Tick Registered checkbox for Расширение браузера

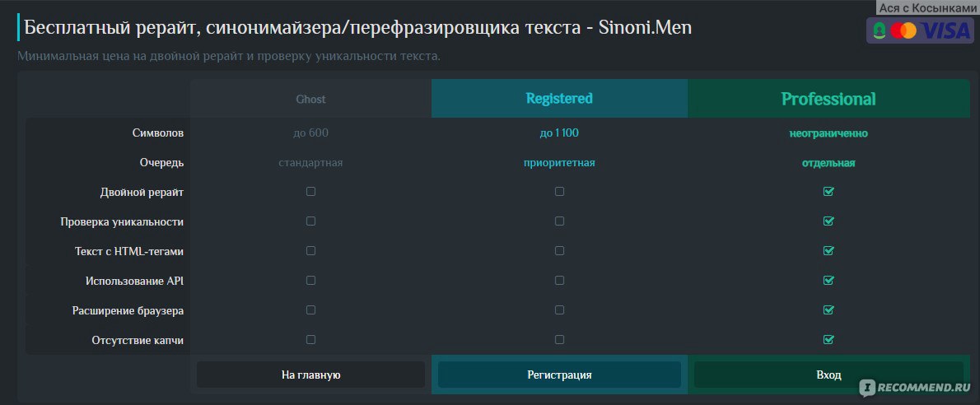pyautogui.click(x=559, y=310)
